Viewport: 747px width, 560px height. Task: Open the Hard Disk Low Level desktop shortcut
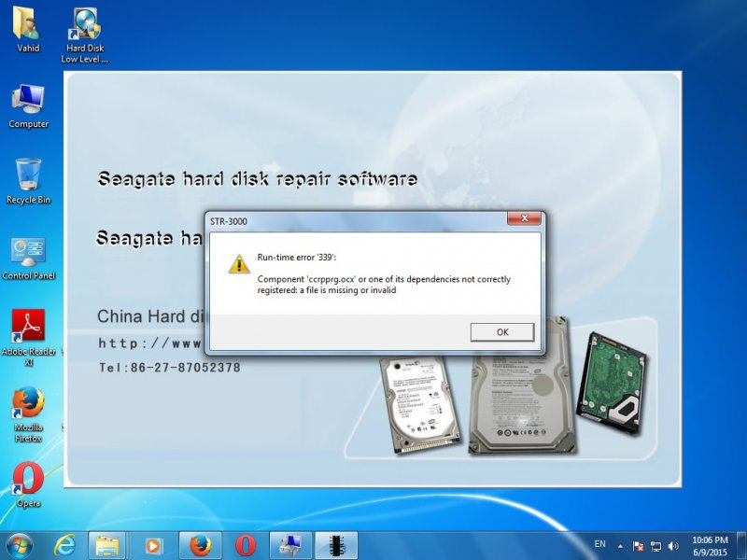click(85, 35)
